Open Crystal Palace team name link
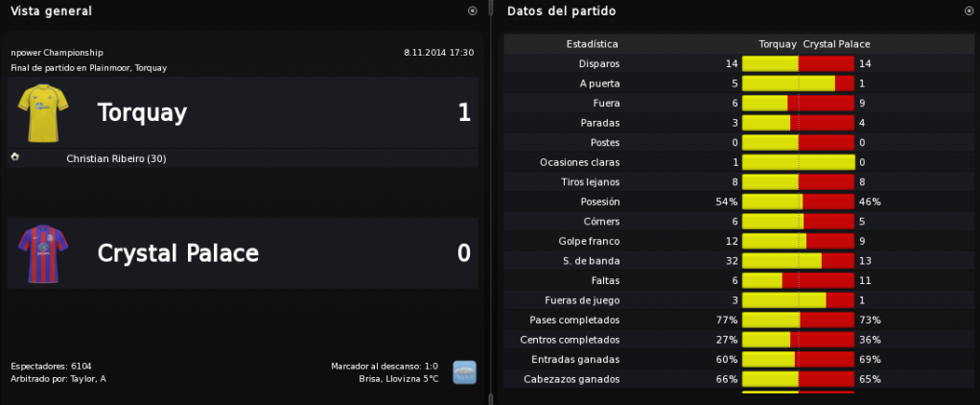The image size is (980, 405). pyautogui.click(x=178, y=253)
